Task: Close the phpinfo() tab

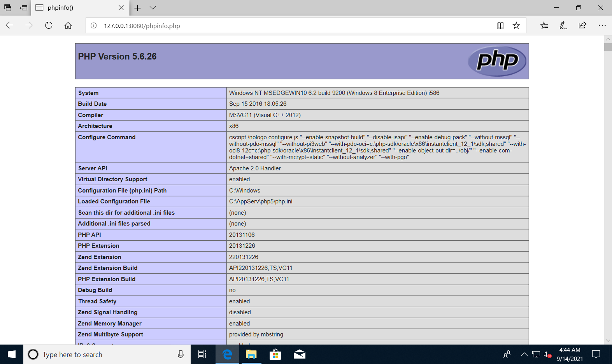Action: (121, 8)
